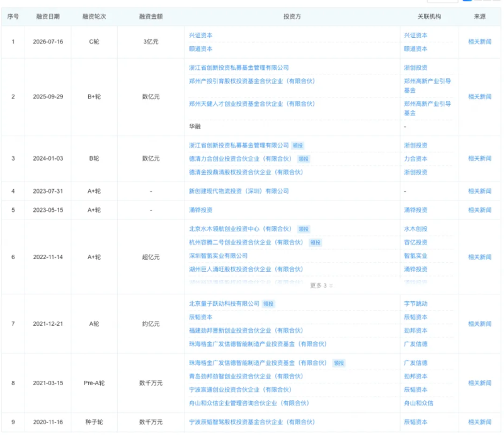Open 兴证资本 link in the 投资方 column
504x435 pixels.
[200, 35]
